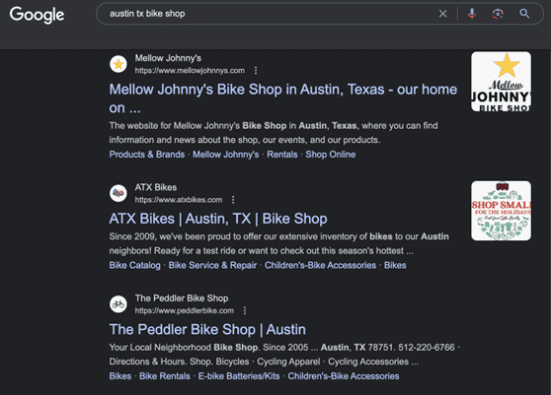
Task: Click the 'ATX Bikes' site name
Action: 156,187
